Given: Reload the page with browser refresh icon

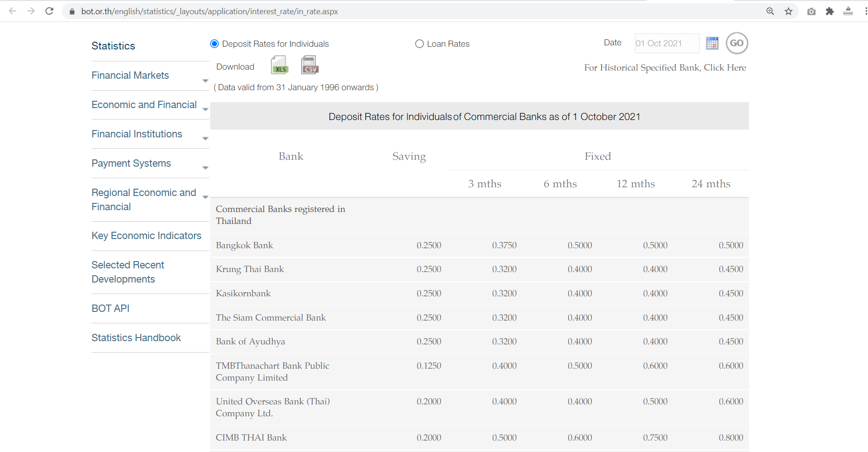Looking at the screenshot, I should [49, 11].
